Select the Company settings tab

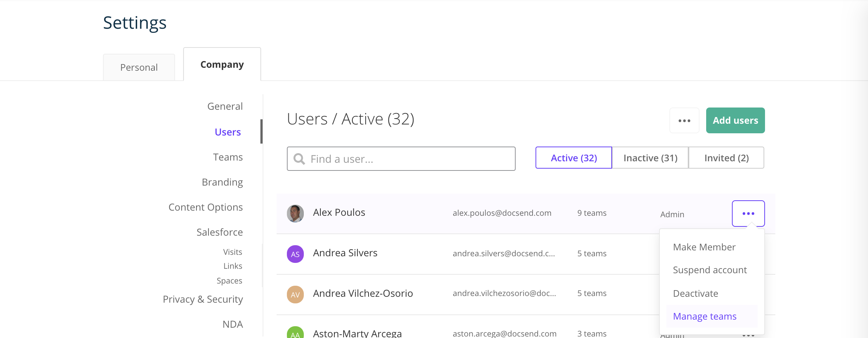tap(222, 64)
